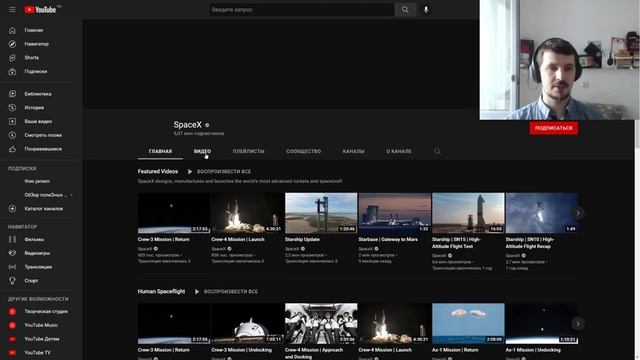Open Starship SN15 High-Altitude Flight Test thumbnail

(x=468, y=213)
